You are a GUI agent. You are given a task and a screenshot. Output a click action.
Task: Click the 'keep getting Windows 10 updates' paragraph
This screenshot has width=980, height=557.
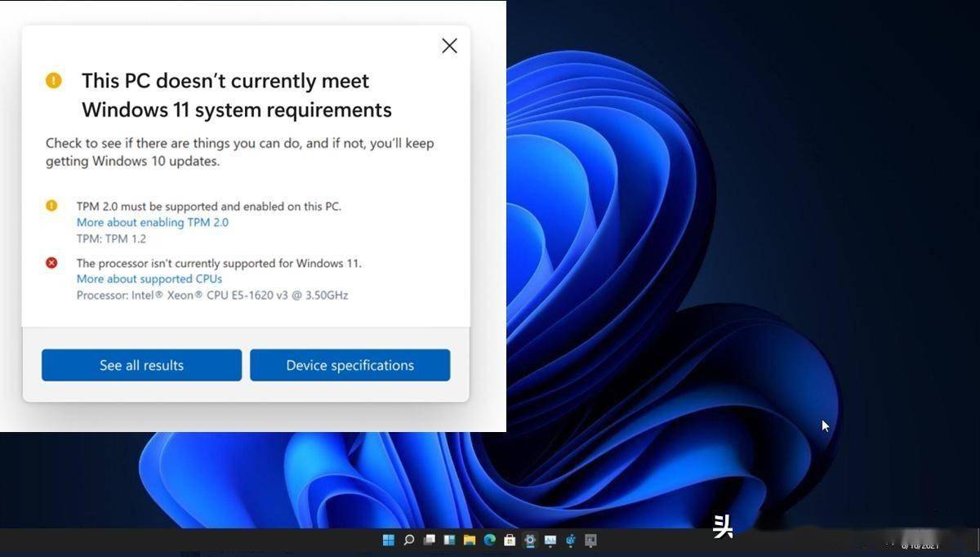(240, 152)
